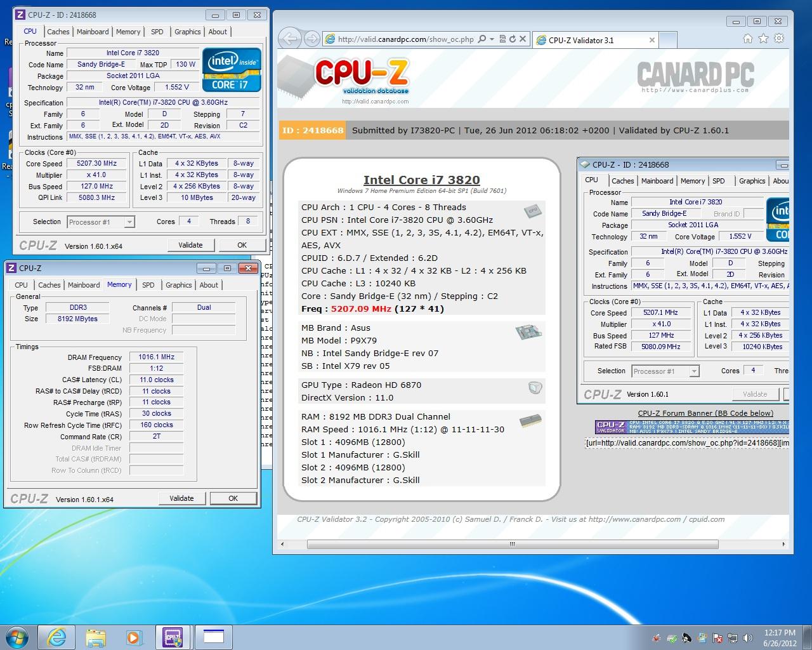Click the search magnifier in the address bar
Viewport: 812px width, 650px height.
click(x=482, y=39)
